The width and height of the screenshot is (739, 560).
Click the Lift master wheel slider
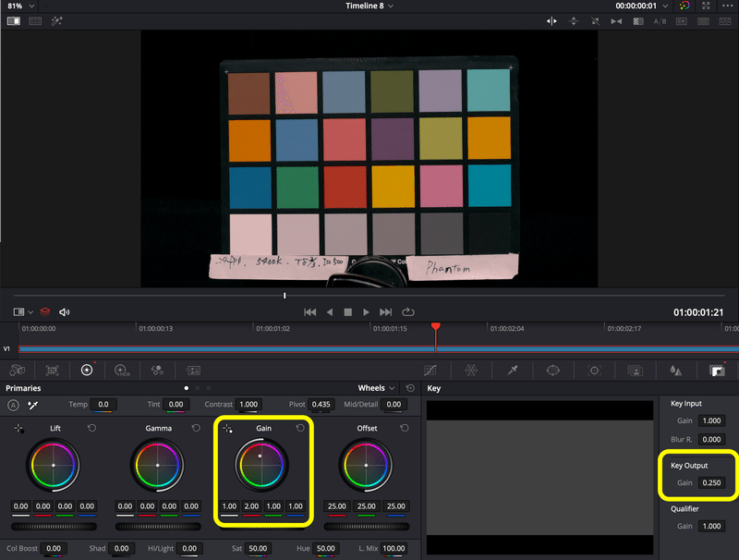54,527
